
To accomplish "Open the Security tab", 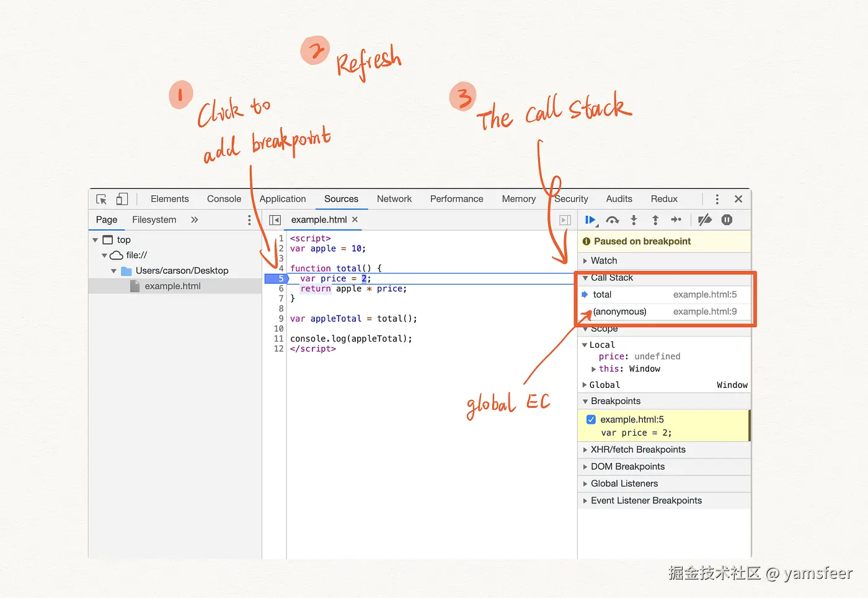I will (x=571, y=199).
